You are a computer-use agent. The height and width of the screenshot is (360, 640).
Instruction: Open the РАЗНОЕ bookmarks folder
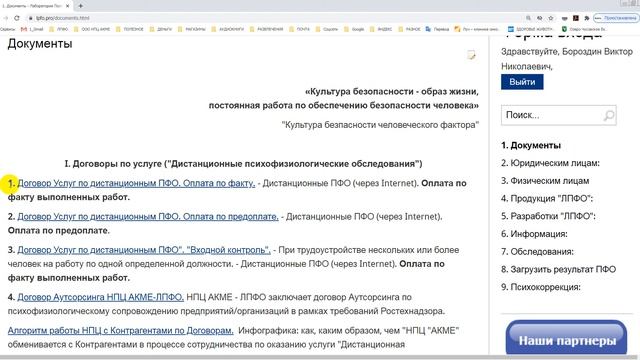click(x=409, y=29)
